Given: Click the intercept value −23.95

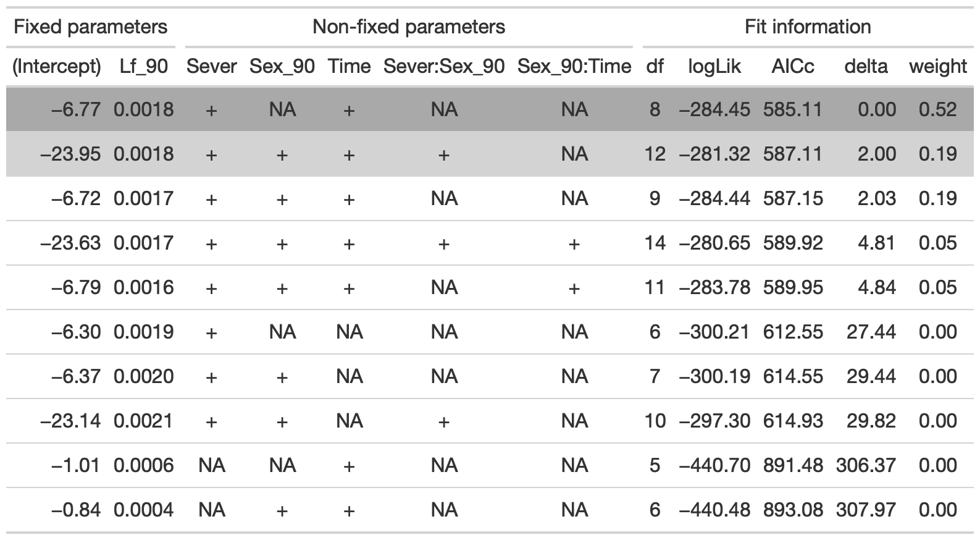Looking at the screenshot, I should pos(70,154).
